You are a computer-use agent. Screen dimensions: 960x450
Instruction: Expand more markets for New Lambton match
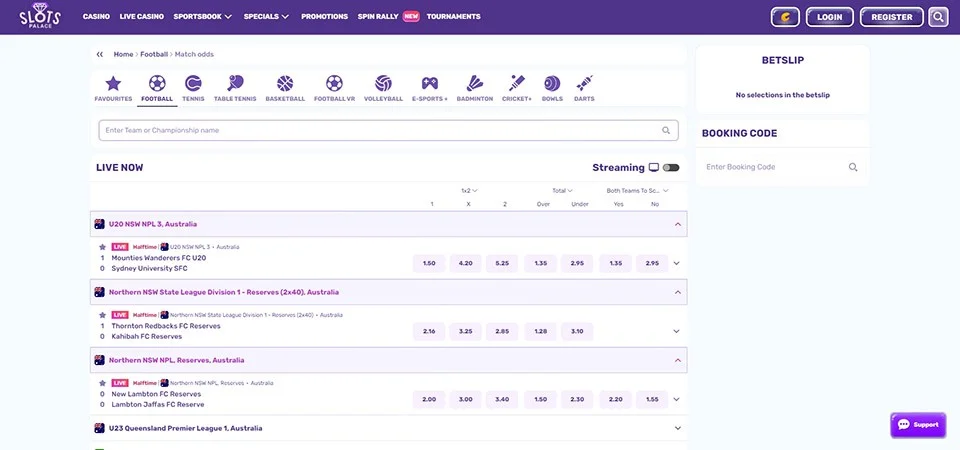(677, 399)
